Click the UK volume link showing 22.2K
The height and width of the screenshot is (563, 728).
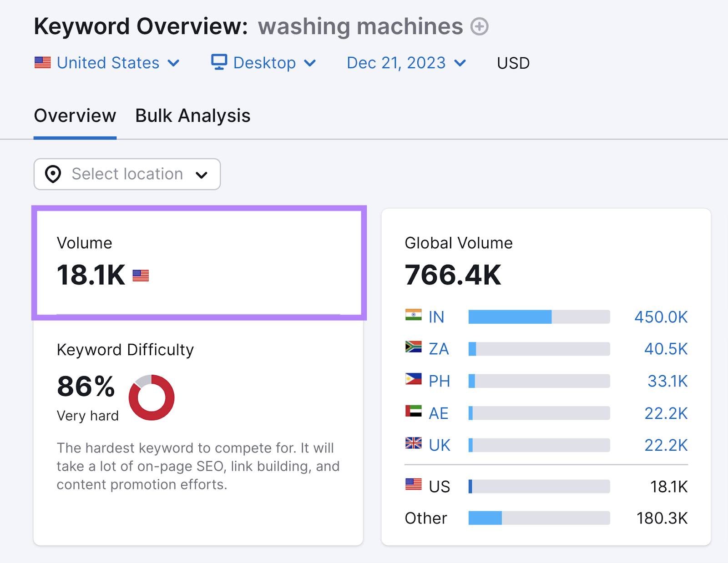tap(666, 445)
